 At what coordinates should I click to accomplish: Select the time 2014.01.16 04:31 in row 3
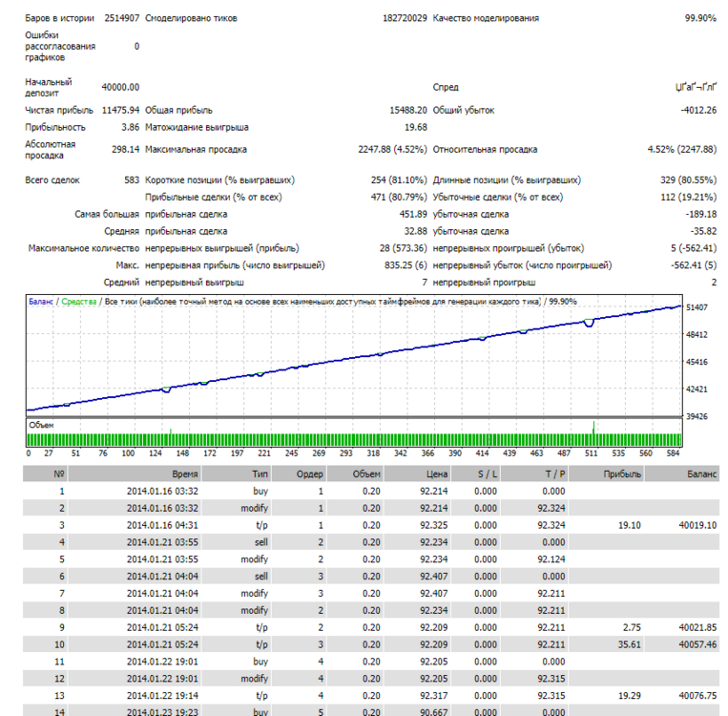pos(162,525)
